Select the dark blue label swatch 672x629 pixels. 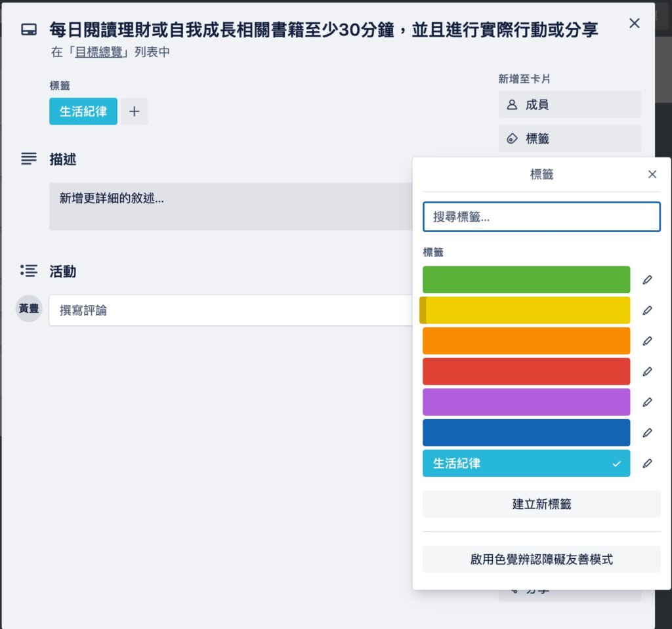526,433
